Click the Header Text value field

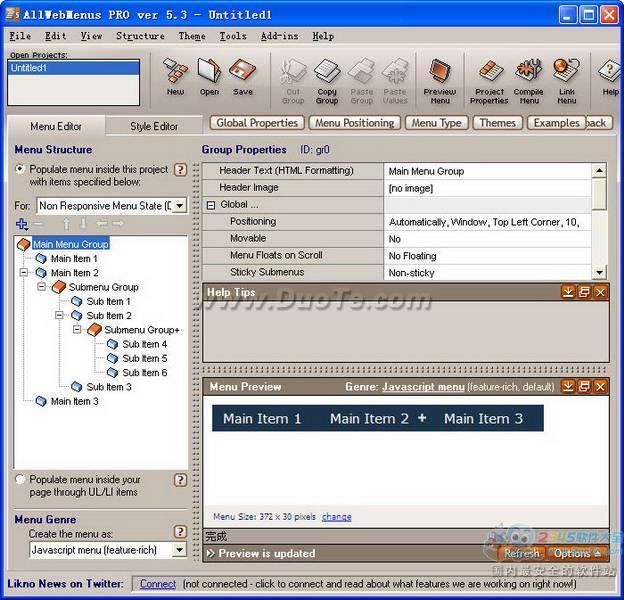pyautogui.click(x=488, y=171)
